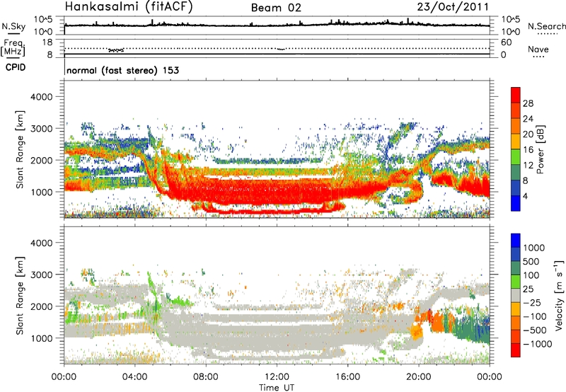Click the rightmost "00:00" time tick label
This screenshot has width=566, height=392.
click(490, 377)
